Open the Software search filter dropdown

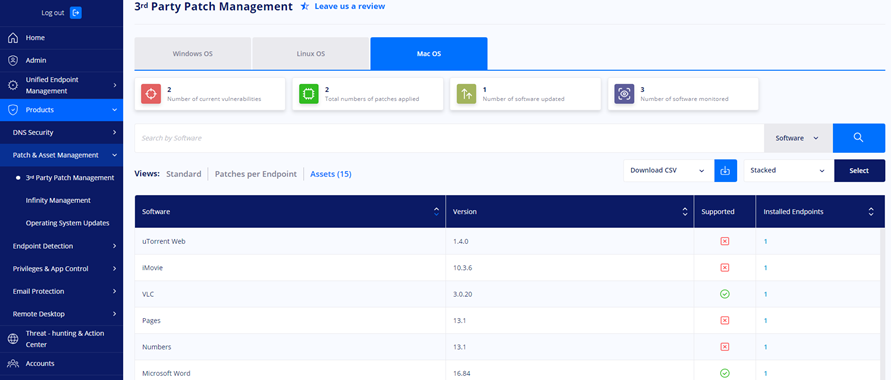[798, 138]
